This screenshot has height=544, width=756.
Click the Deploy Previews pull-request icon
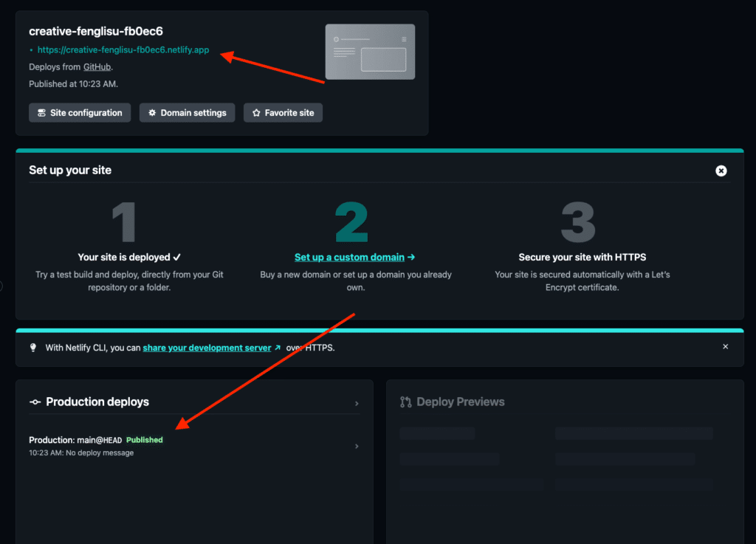(406, 402)
